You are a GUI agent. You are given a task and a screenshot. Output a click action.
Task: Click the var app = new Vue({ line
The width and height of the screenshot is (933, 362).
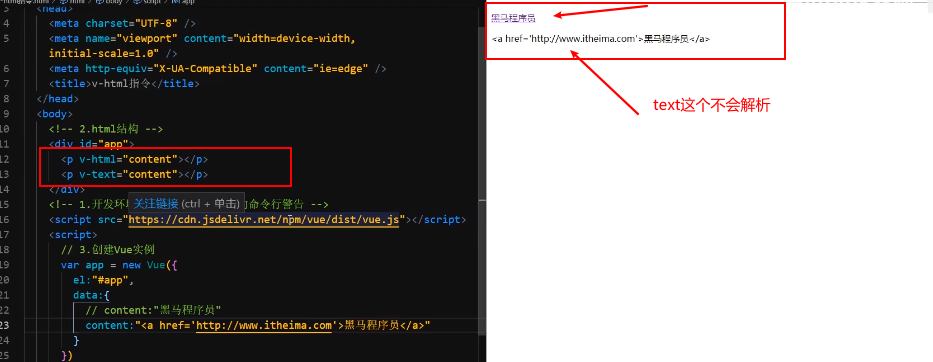tap(119, 265)
